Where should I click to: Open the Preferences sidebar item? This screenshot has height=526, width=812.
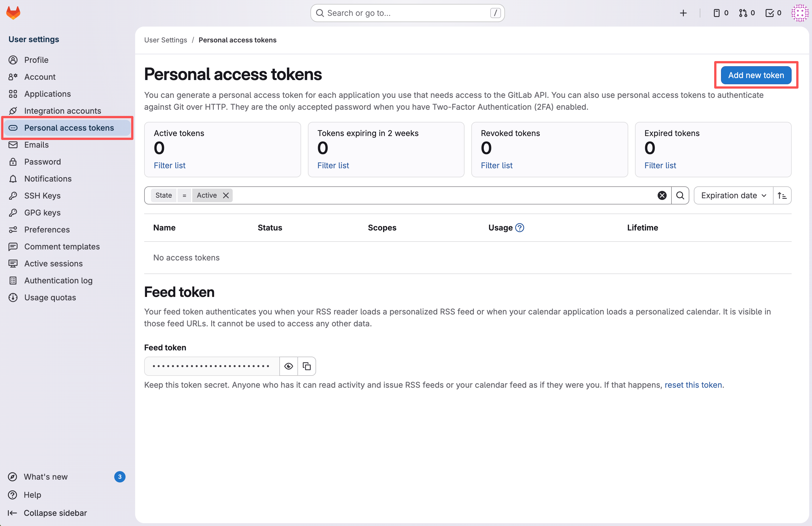click(x=47, y=230)
